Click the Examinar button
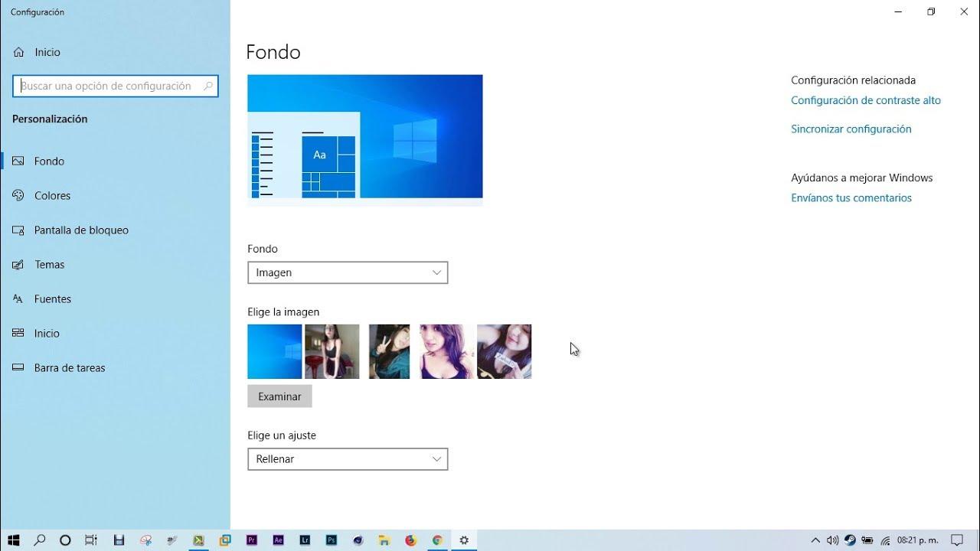Image resolution: width=980 pixels, height=551 pixels. pos(279,396)
